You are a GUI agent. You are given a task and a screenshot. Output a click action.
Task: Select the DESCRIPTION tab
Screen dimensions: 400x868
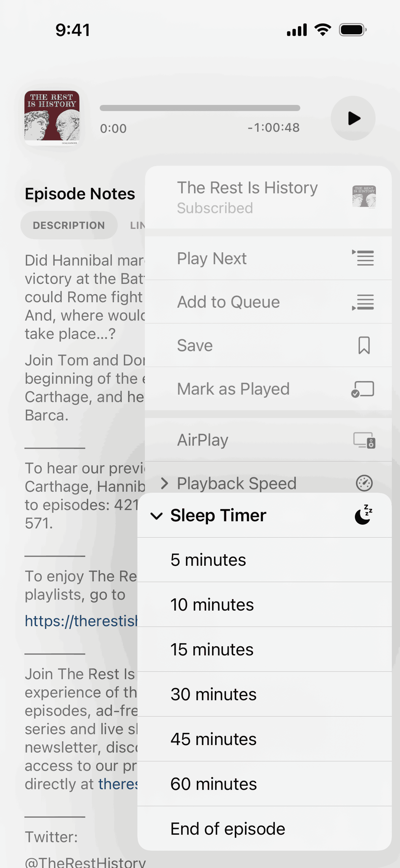coord(69,225)
